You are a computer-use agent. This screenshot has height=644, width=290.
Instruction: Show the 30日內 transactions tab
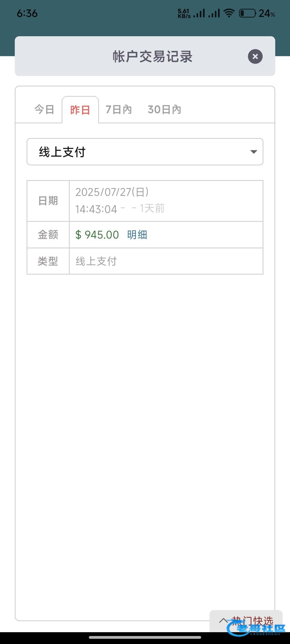click(164, 109)
